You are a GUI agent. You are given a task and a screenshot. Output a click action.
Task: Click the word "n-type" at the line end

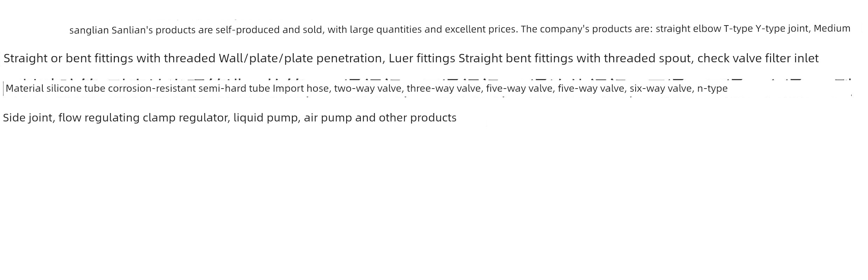tap(712, 89)
